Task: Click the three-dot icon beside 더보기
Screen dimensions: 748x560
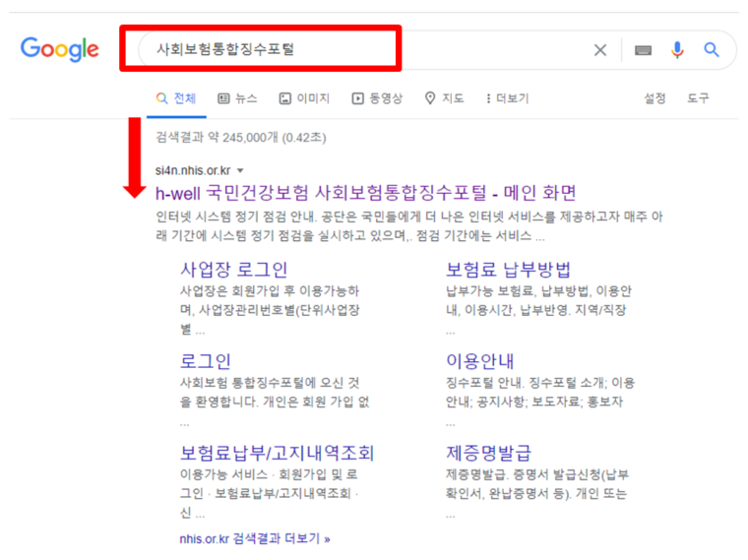Action: click(488, 98)
